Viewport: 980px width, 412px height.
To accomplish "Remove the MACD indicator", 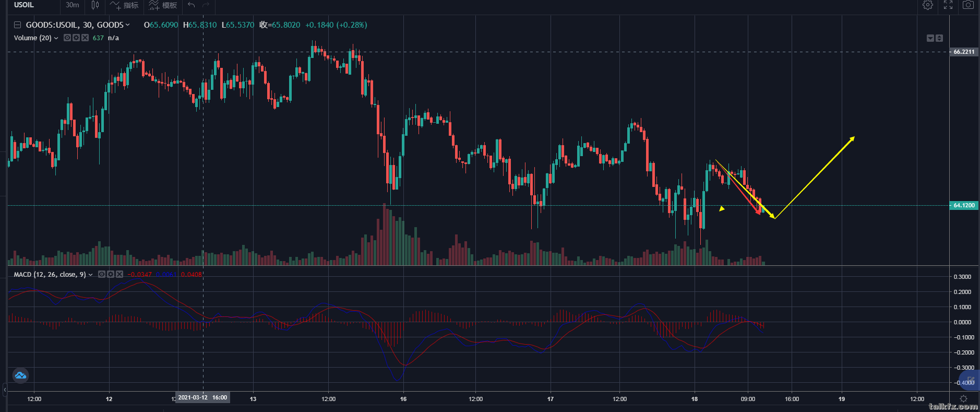I will coord(119,274).
